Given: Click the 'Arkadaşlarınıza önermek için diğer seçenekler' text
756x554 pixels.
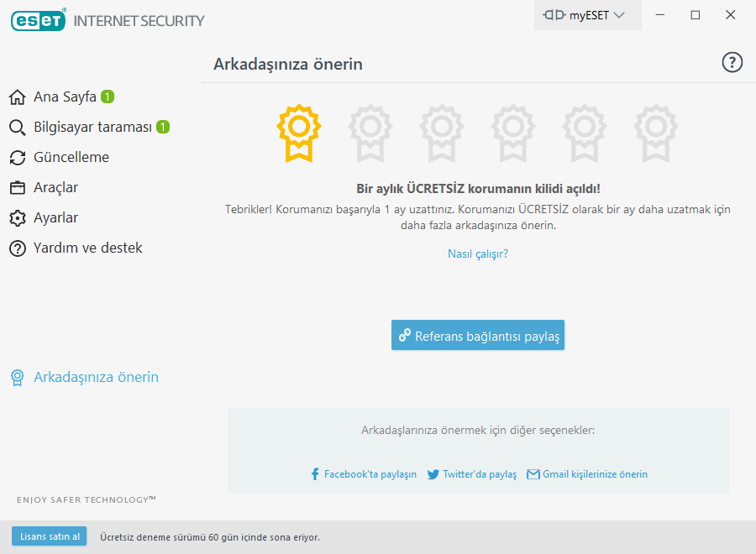Looking at the screenshot, I should 478,431.
